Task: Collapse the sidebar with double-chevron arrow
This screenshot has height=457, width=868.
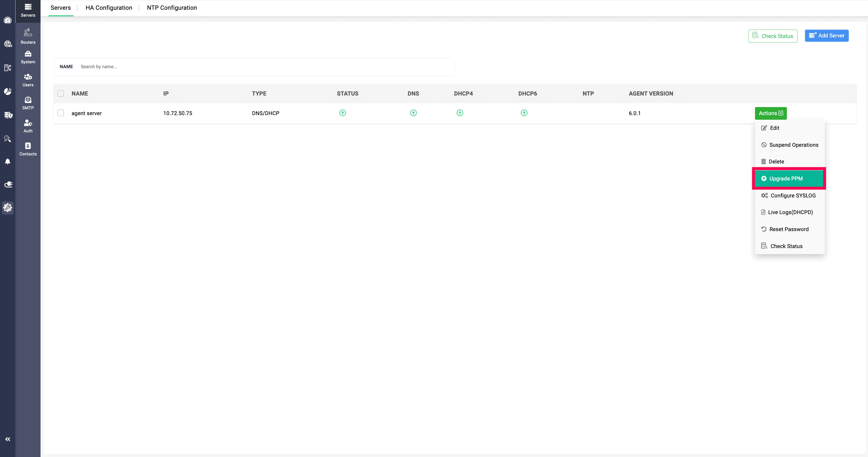Action: click(x=8, y=439)
